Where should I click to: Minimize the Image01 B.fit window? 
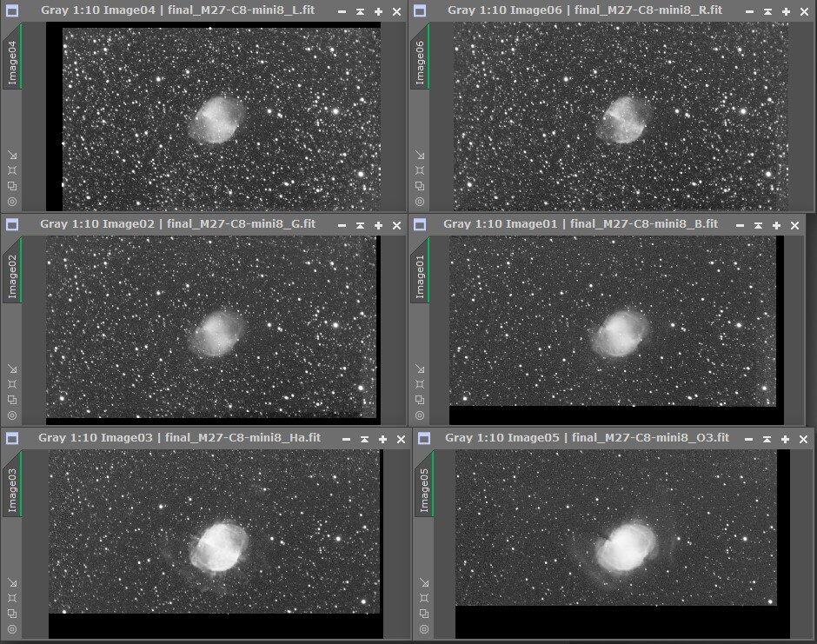tap(740, 225)
